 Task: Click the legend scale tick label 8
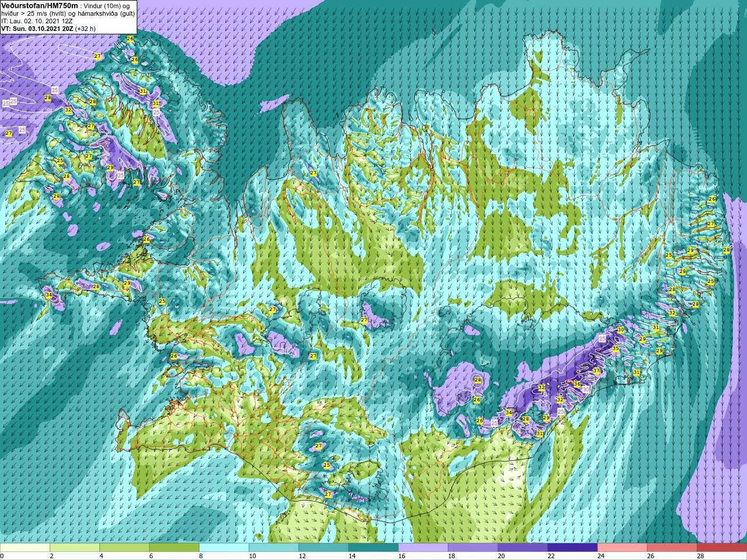[x=201, y=556]
